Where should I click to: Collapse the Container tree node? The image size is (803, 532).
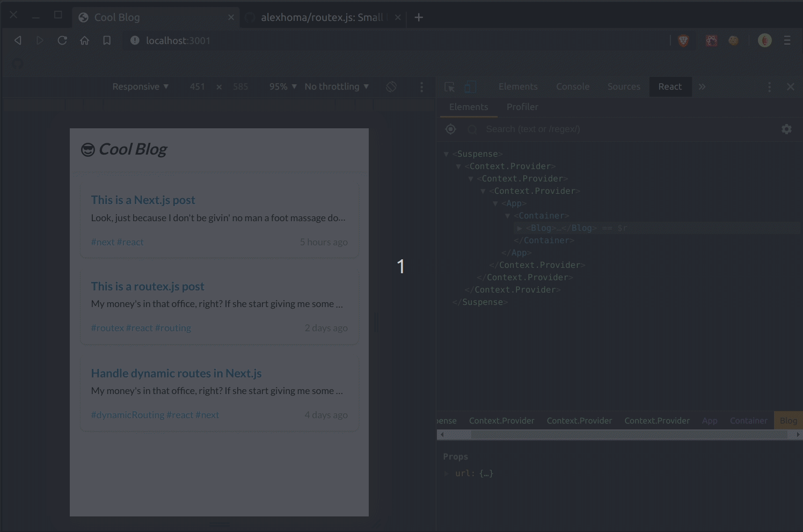coord(507,216)
